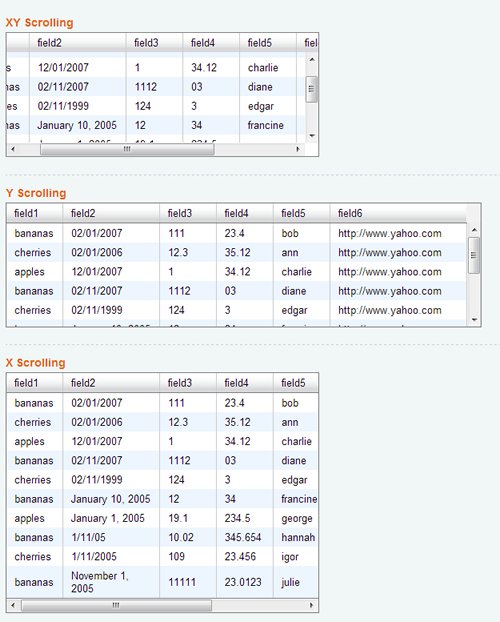
Task: Select 'November 1, 2005' cell
Action: tap(111, 582)
